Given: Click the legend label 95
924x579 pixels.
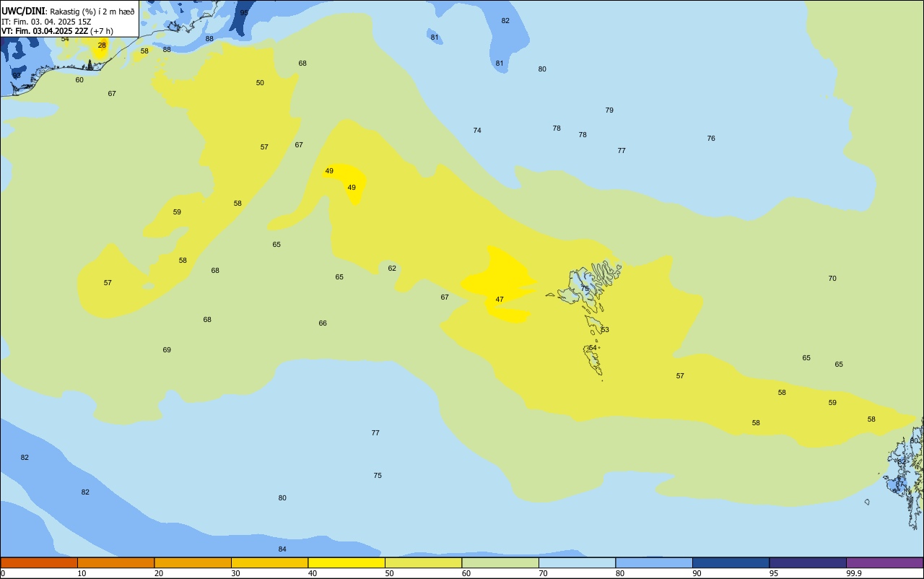Looking at the screenshot, I should point(774,573).
